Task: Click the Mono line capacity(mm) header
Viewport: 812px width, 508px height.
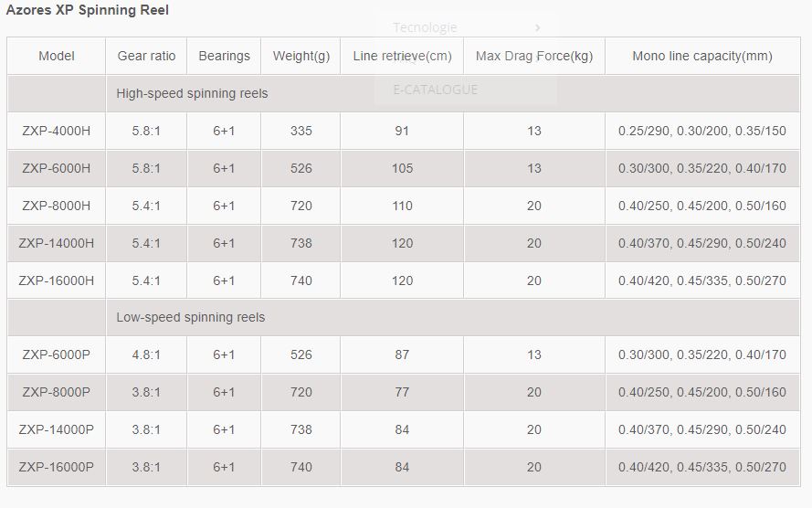Action: point(702,56)
